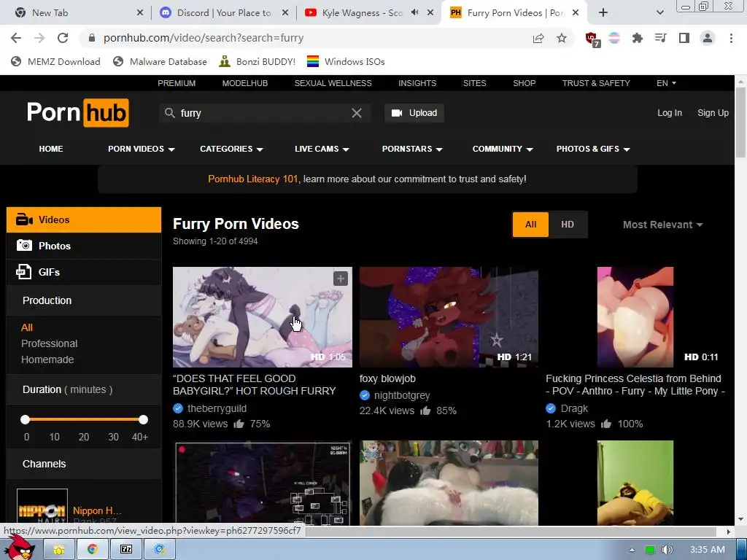Bookmark this page with the star icon

[562, 38]
